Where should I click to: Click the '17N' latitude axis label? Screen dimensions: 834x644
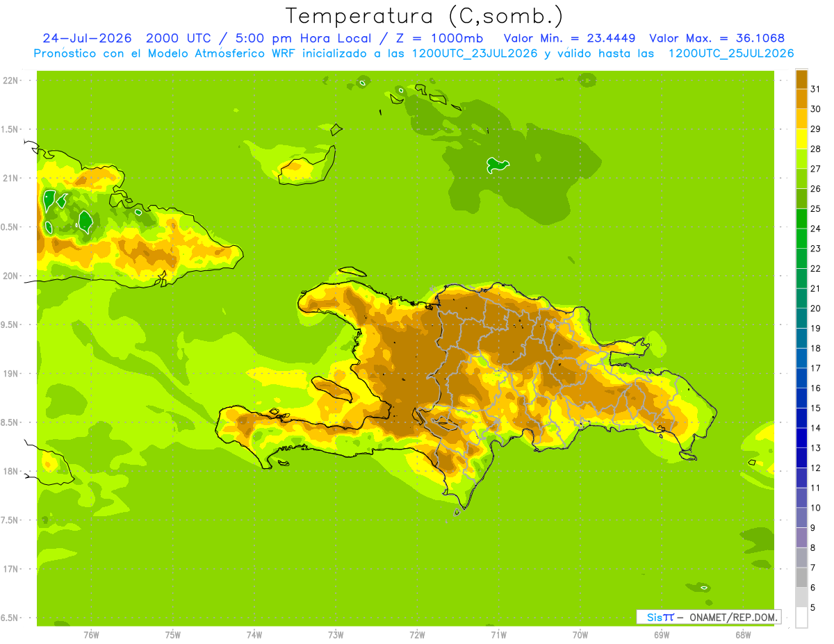(11, 569)
